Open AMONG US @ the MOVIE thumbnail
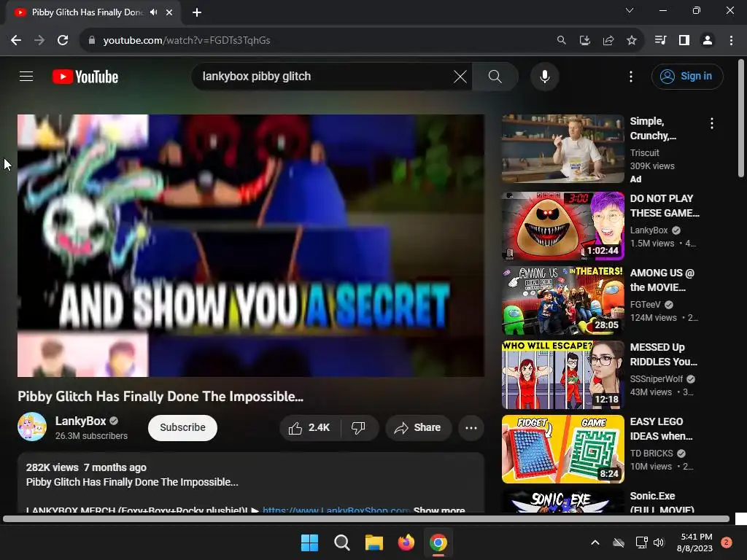The image size is (747, 560). click(562, 300)
